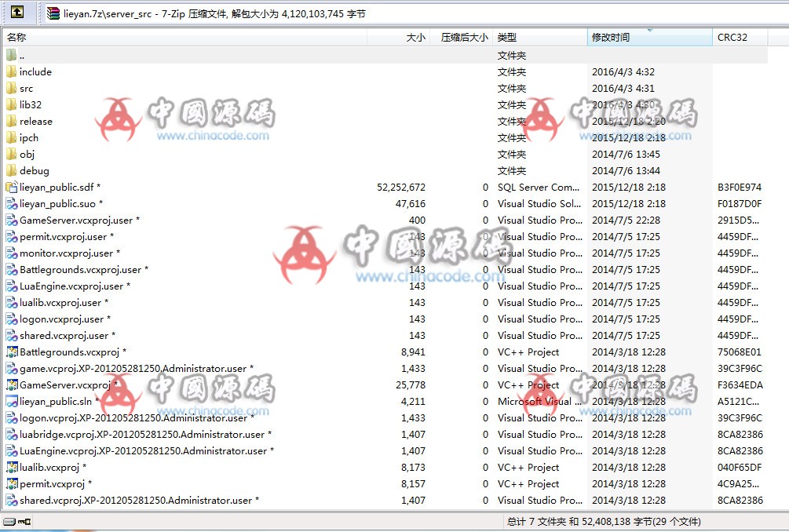
Task: Click the drive/key icon in status bar
Action: (x=17, y=522)
